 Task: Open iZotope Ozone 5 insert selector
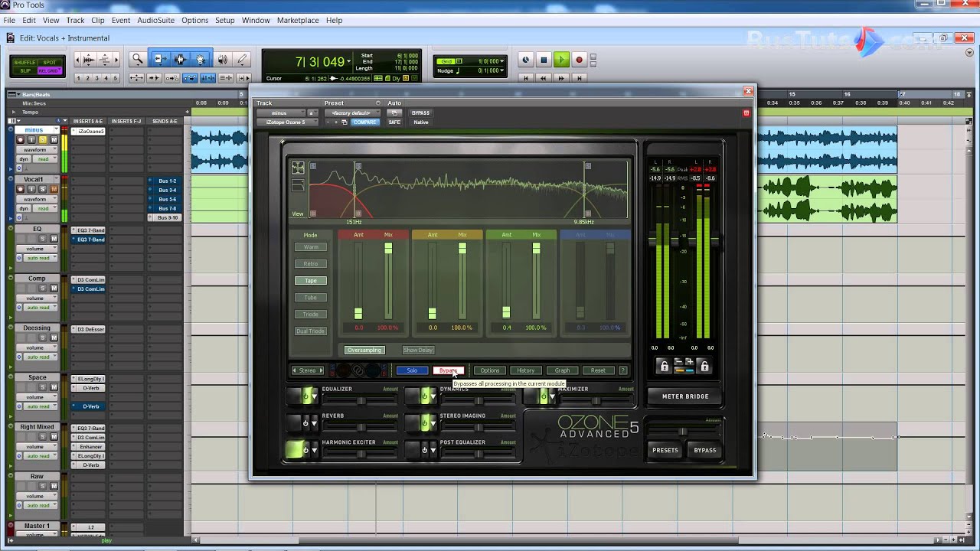(x=286, y=122)
